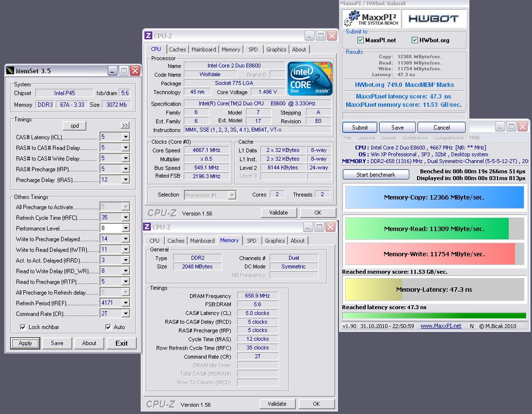The height and width of the screenshot is (414, 532).
Task: Open the Read to Write Delay (tRD_WR) dropdown
Action: (x=126, y=271)
